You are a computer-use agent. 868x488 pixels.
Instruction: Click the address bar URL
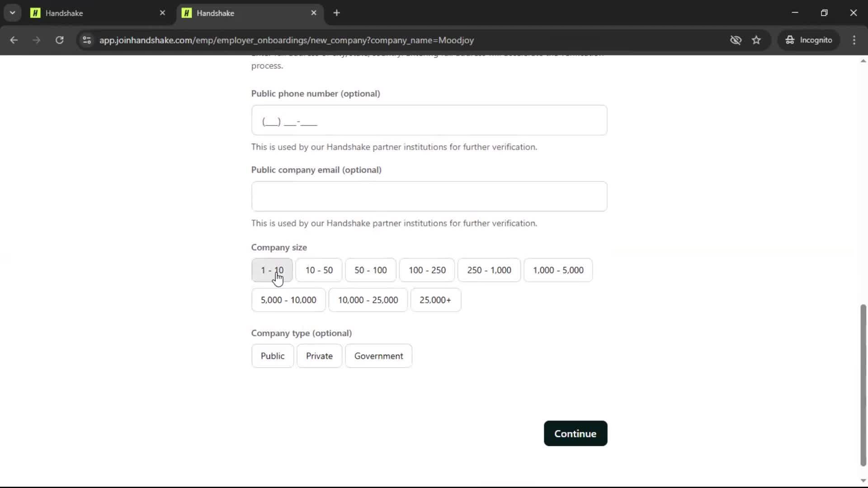(287, 40)
